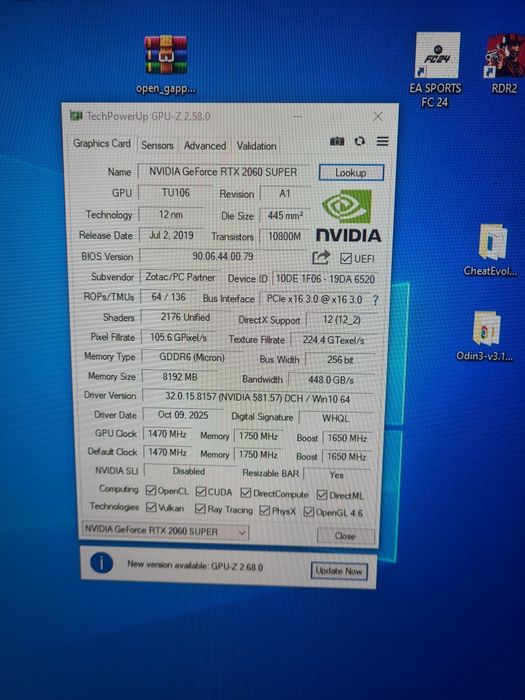
Task: Click 'New version available: GPU-Z 2.68.0' text
Action: pyautogui.click(x=195, y=566)
